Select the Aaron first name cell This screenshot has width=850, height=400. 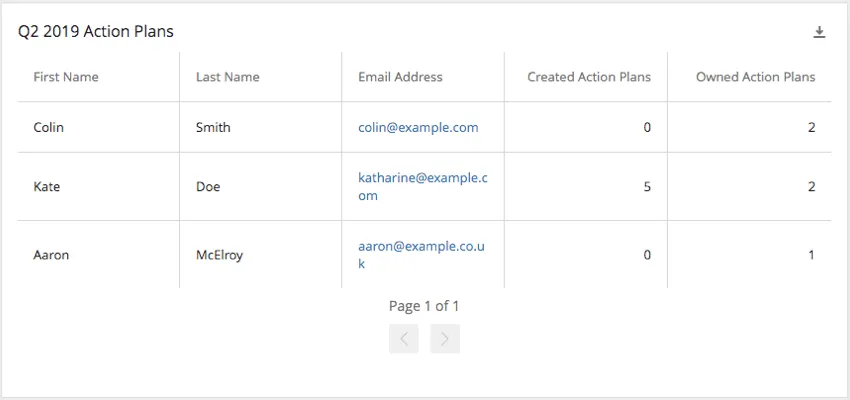(51, 255)
